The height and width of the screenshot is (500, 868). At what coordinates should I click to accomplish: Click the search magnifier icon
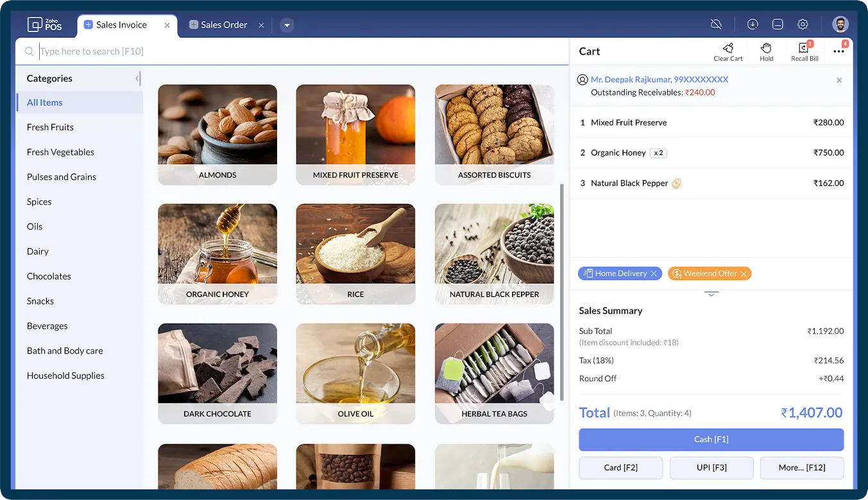[x=29, y=51]
